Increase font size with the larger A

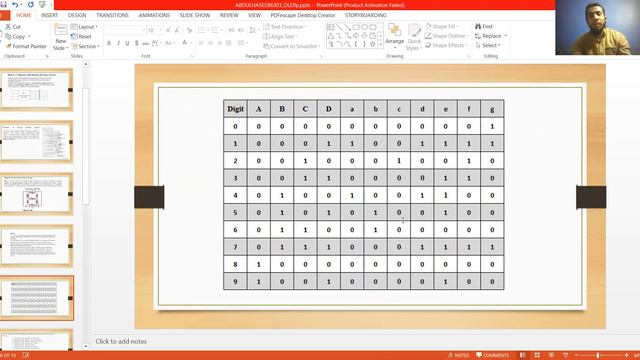pyautogui.click(x=168, y=30)
